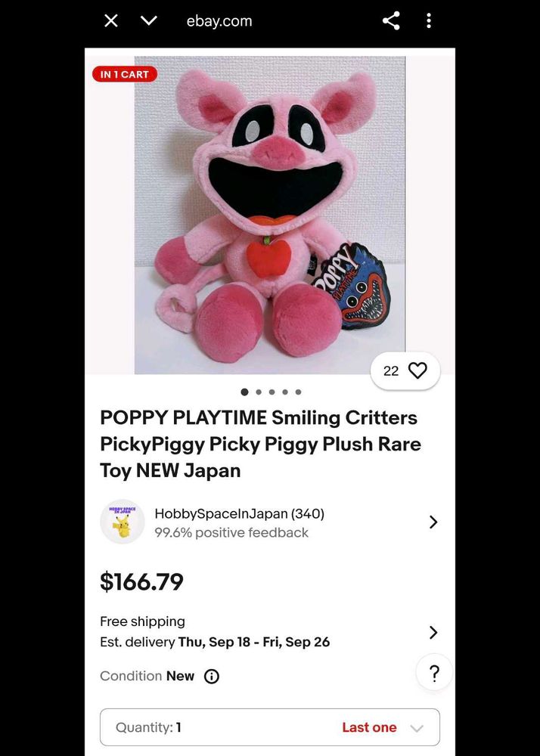This screenshot has width=540, height=756.
Task: Expand the browser collapse chevron
Action: pyautogui.click(x=149, y=21)
